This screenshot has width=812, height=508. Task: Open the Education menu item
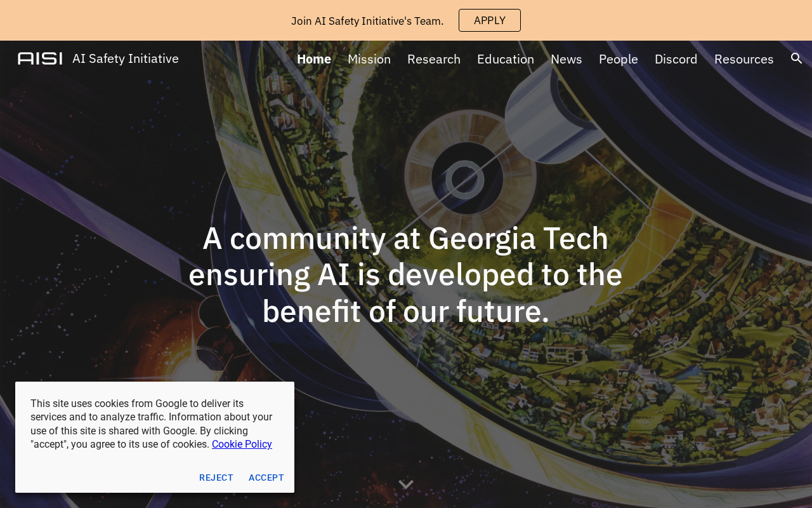point(506,59)
